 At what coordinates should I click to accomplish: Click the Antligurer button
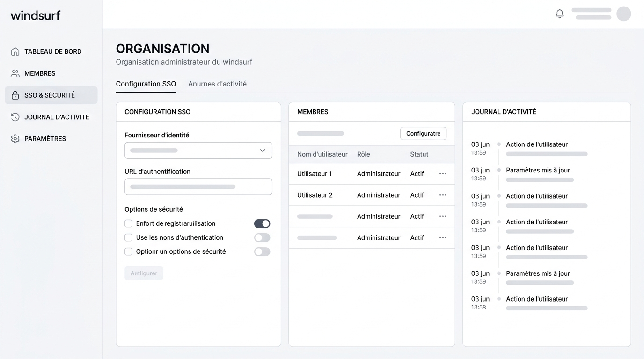click(x=144, y=273)
